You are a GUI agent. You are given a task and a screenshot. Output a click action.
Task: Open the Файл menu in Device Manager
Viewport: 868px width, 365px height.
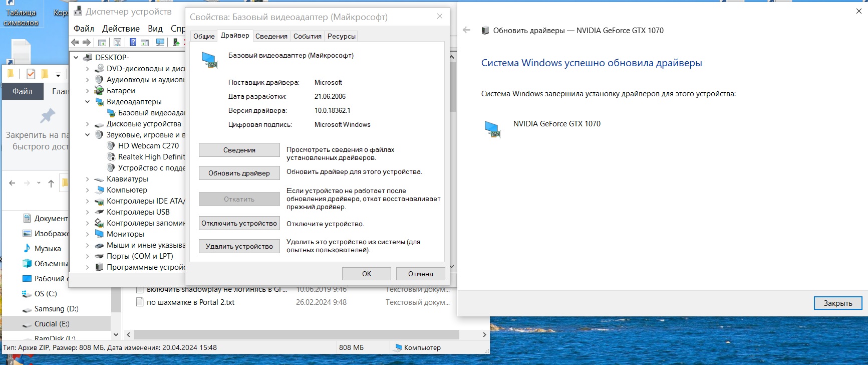tap(84, 29)
